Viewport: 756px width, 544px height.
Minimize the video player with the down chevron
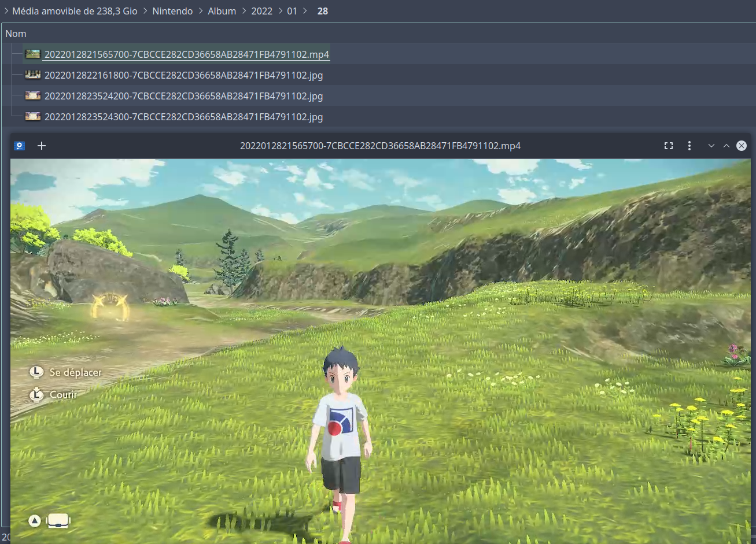point(711,146)
